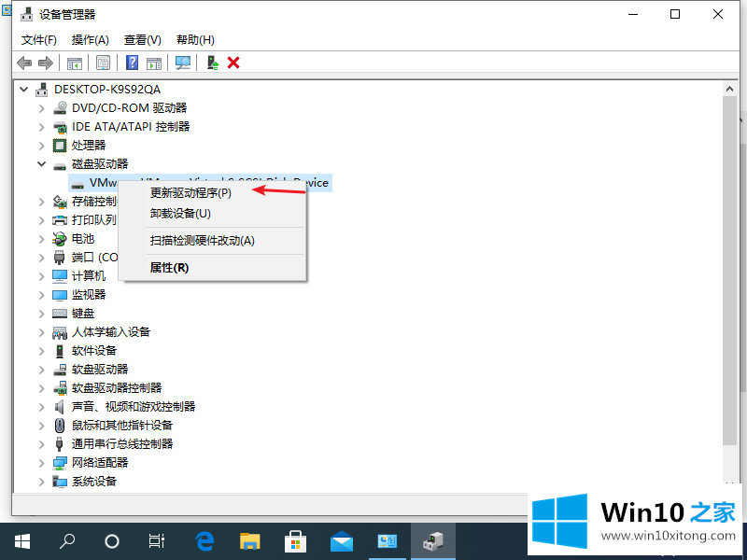Open the properties toolbar icon

click(104, 63)
